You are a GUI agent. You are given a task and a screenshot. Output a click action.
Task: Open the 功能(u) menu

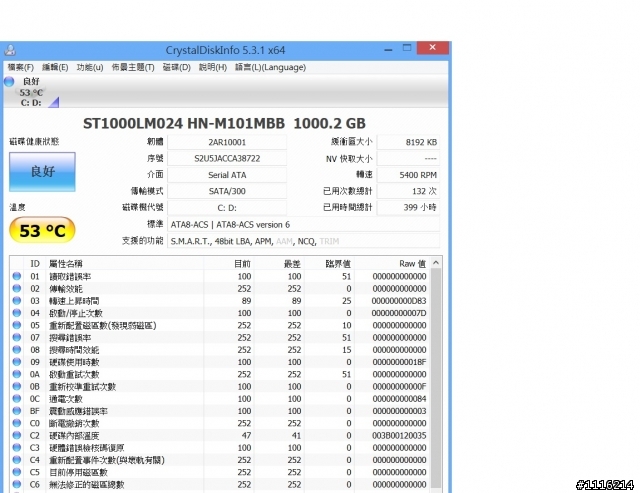(x=90, y=67)
